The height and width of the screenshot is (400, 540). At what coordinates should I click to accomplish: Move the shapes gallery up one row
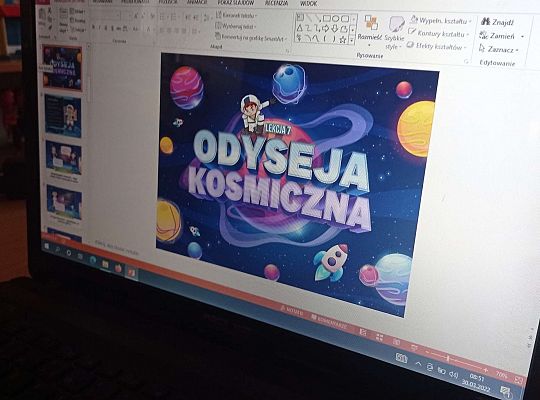(353, 19)
